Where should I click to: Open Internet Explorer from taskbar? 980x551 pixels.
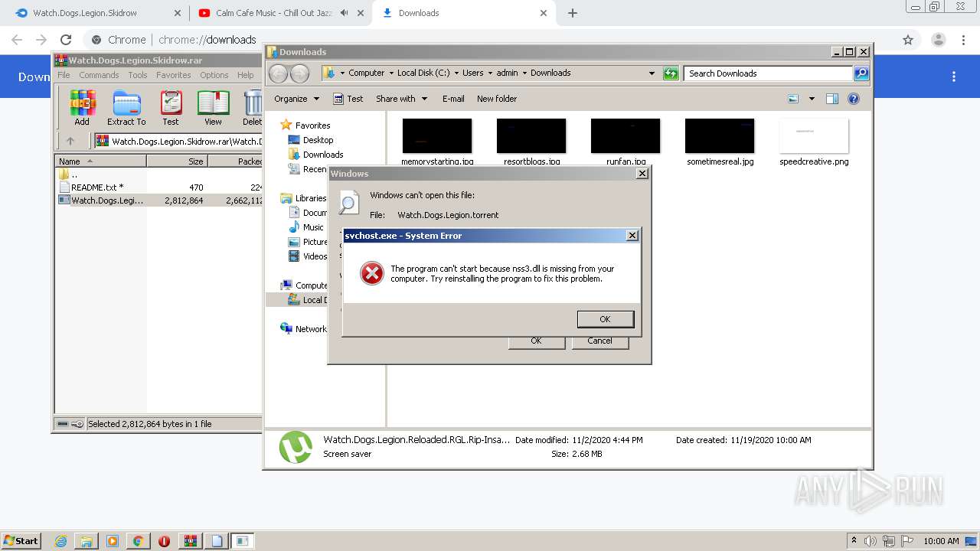click(61, 541)
